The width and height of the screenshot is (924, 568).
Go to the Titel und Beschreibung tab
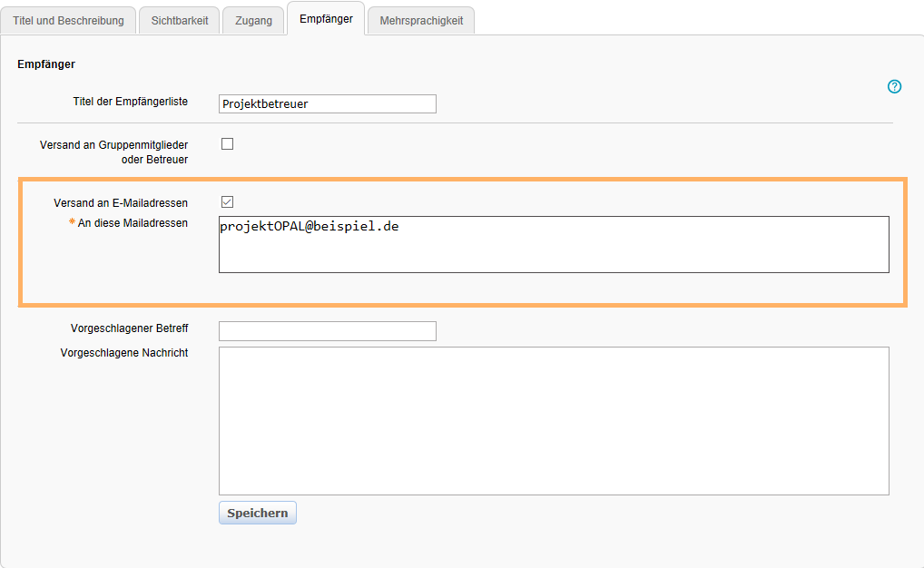pyautogui.click(x=69, y=19)
